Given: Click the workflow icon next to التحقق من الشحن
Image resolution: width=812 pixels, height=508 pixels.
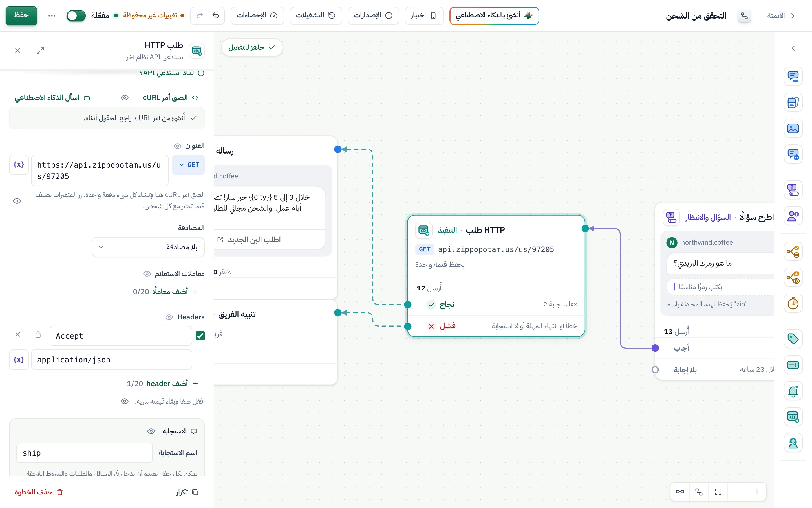Looking at the screenshot, I should 744,16.
